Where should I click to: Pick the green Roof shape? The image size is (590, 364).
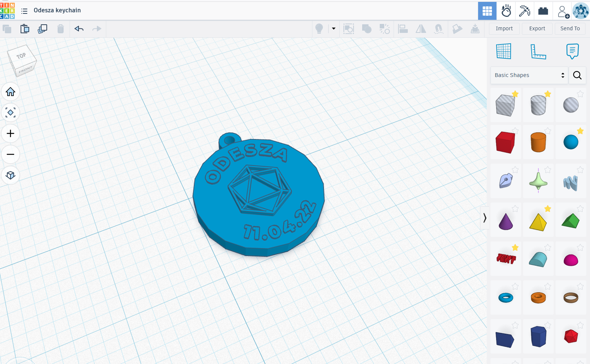pos(571,221)
